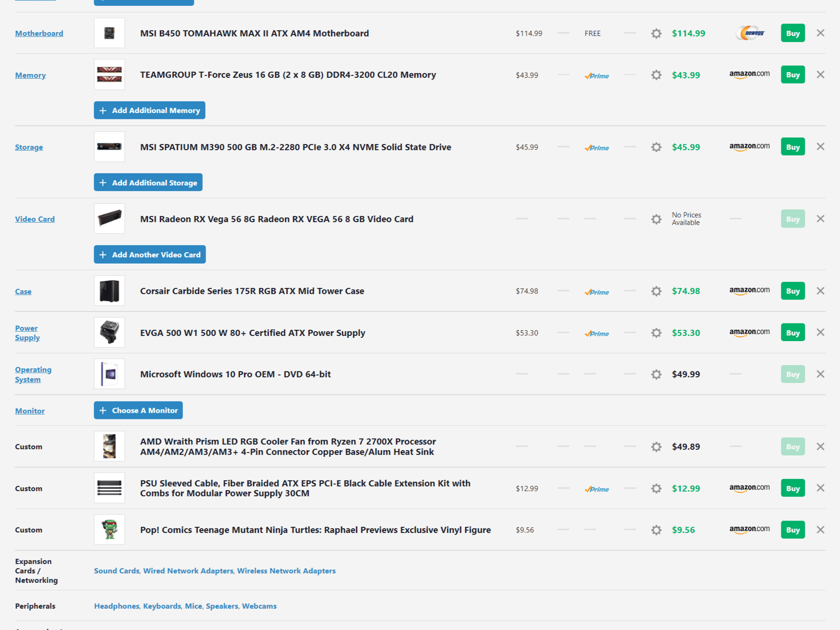Click EVGA 500 W1 power supply name
This screenshot has width=840, height=630.
[253, 333]
